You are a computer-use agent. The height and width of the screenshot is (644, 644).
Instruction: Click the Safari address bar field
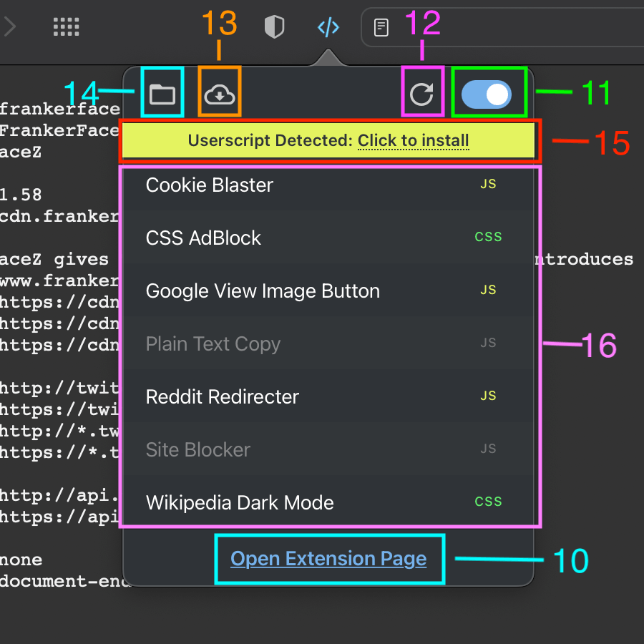[x=502, y=27]
